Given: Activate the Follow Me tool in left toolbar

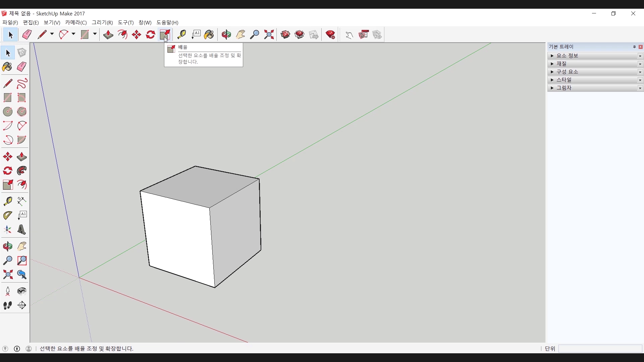Looking at the screenshot, I should click(x=22, y=171).
